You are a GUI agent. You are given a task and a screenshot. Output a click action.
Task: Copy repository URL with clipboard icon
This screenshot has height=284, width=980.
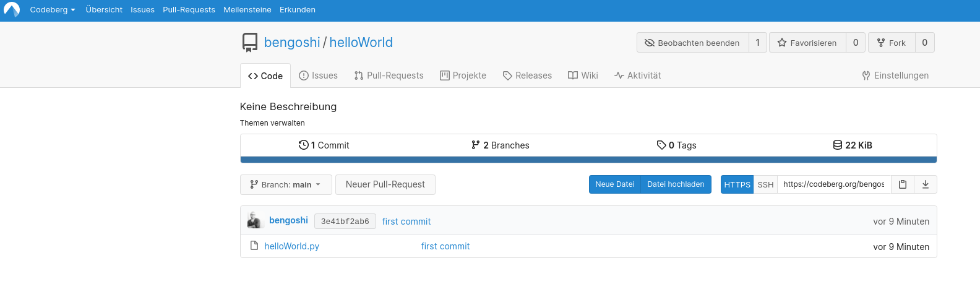pyautogui.click(x=903, y=184)
